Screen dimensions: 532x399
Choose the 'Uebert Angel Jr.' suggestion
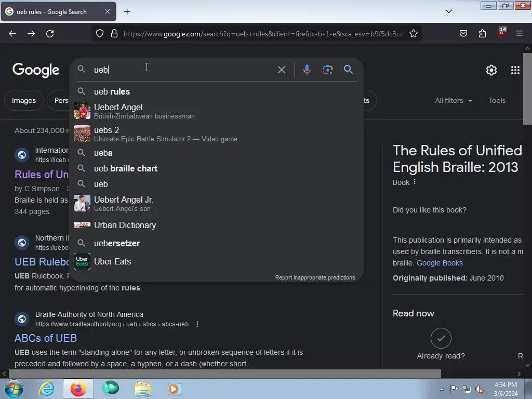coord(216,204)
